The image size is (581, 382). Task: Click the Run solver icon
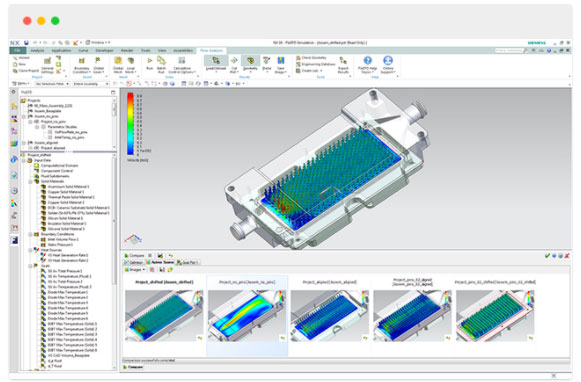click(149, 63)
